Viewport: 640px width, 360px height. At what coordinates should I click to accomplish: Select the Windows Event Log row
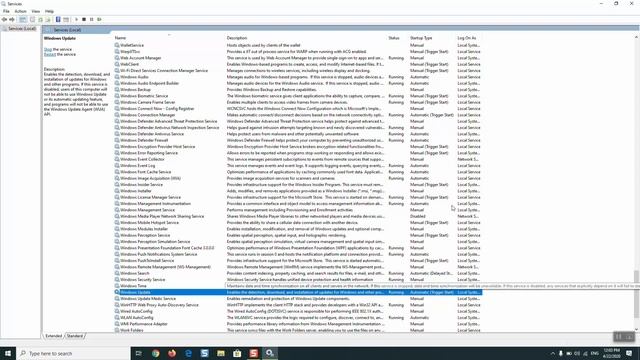click(x=298, y=166)
